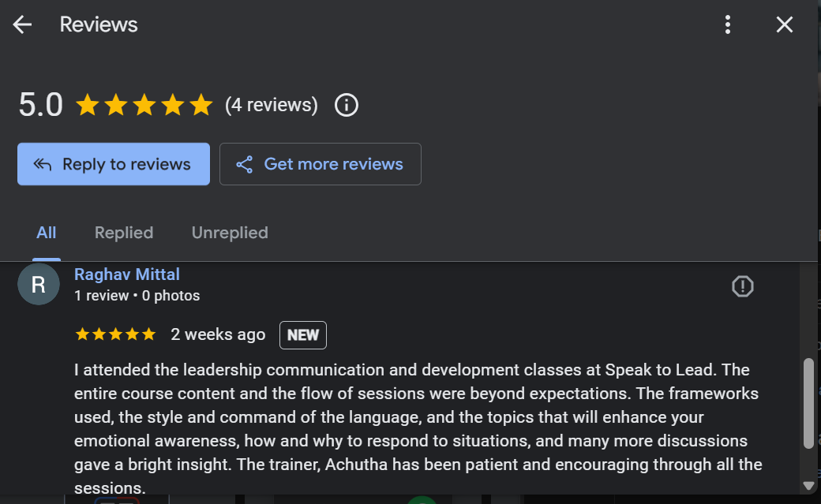The width and height of the screenshot is (821, 504).
Task: Switch to the Replied tab
Action: 124,233
